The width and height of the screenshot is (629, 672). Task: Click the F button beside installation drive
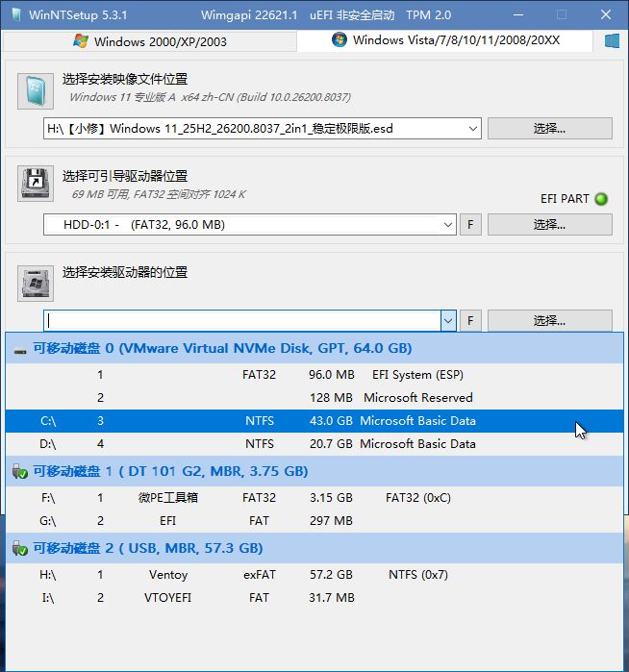pyautogui.click(x=470, y=320)
